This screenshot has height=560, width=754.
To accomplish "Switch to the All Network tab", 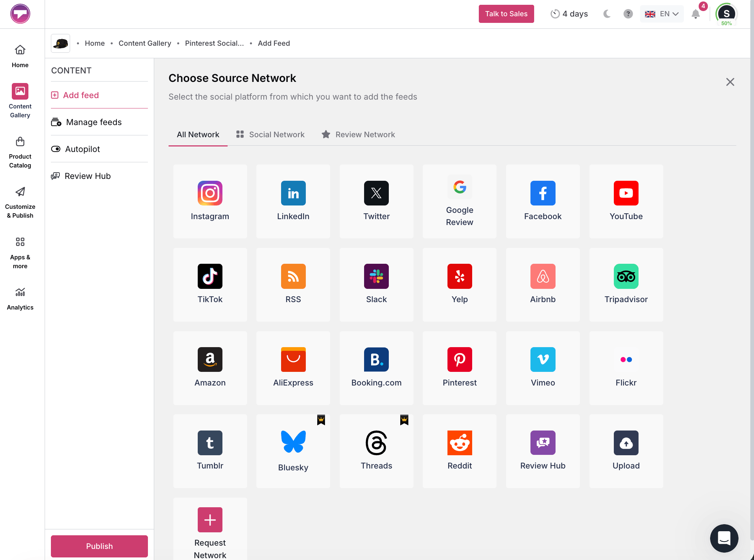I will coord(198,135).
